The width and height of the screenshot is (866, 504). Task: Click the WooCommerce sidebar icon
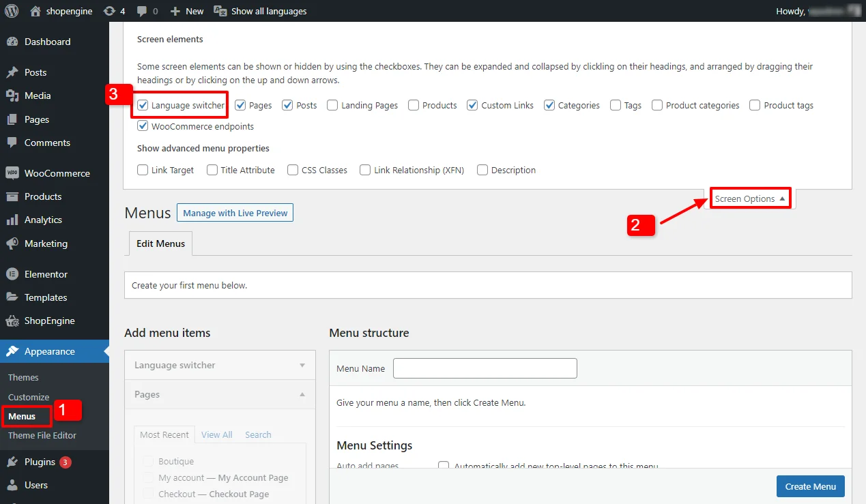[x=12, y=173]
